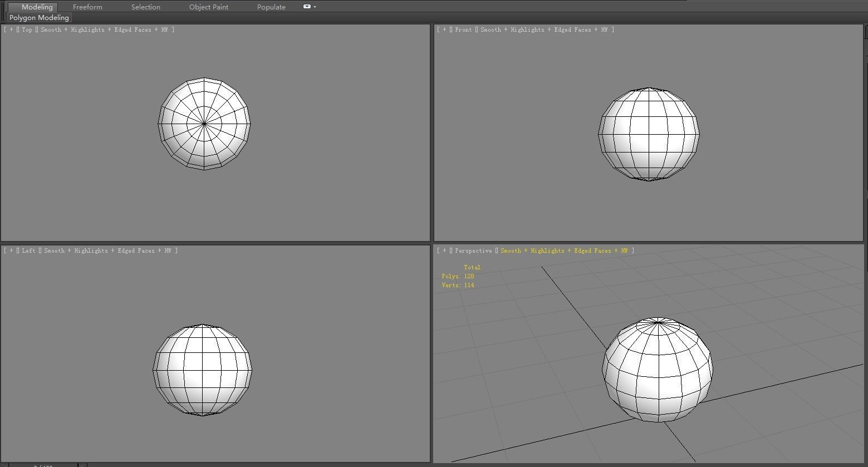Open the Populate ribbon tab
Image resolution: width=868 pixels, height=467 pixels.
271,7
